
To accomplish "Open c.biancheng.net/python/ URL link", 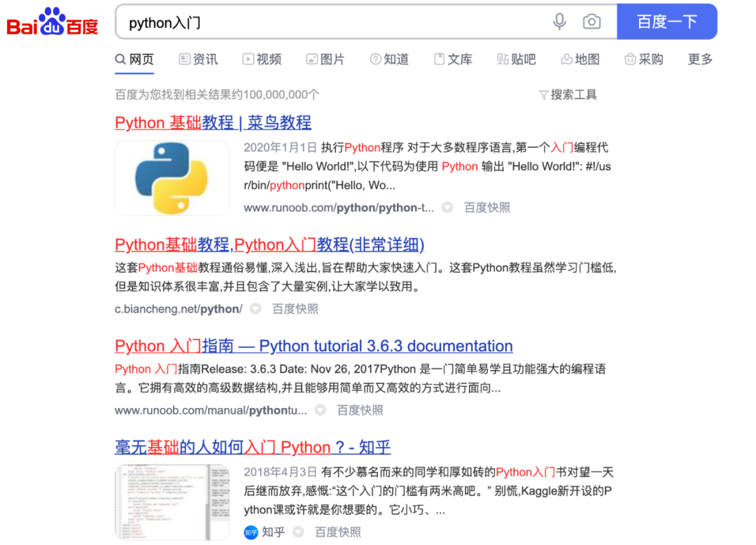I will tap(178, 309).
